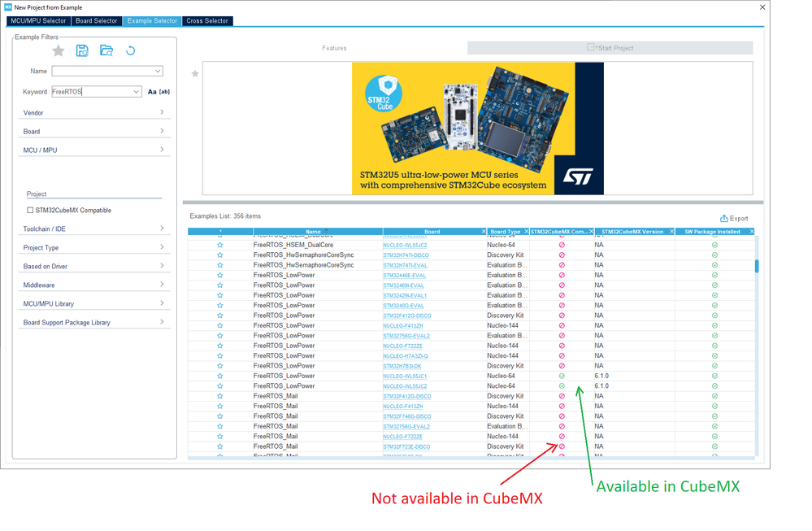The width and height of the screenshot is (812, 531).
Task: Star FreeRTOS_LowPower on NUCLEO-WL55JC1
Action: coord(220,376)
